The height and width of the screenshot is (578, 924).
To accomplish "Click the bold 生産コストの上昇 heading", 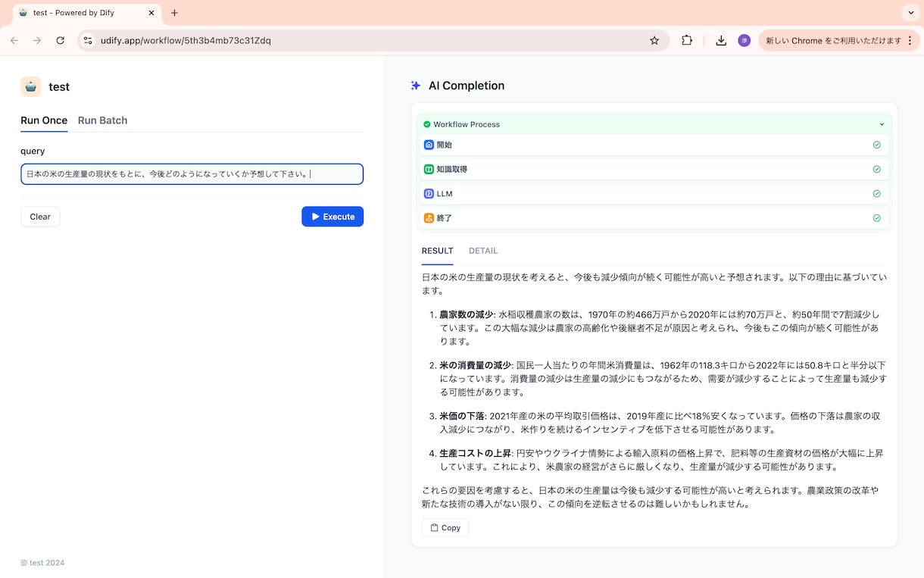I will coord(476,453).
